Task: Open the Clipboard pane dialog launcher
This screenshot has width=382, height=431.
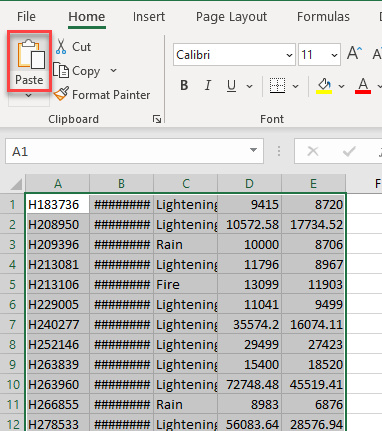Action: point(157,119)
